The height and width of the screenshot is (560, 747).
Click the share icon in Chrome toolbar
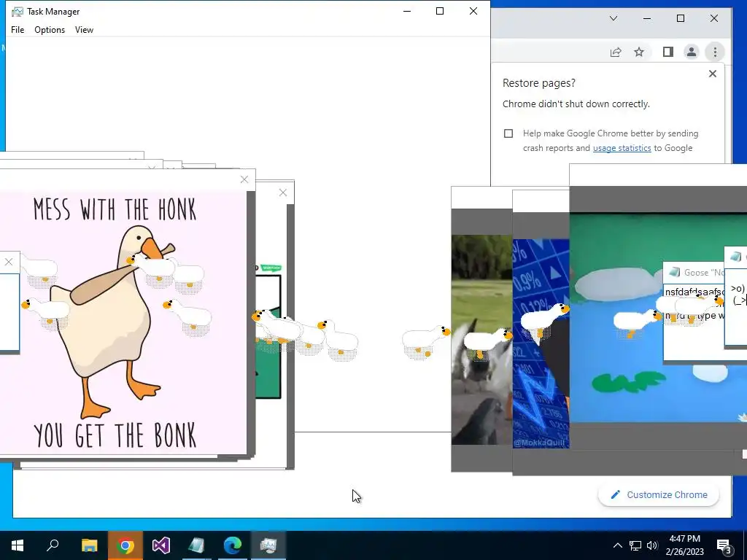(x=616, y=52)
